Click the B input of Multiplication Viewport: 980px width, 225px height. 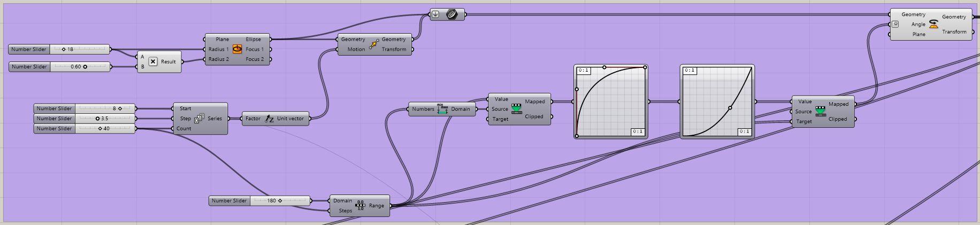[143, 67]
